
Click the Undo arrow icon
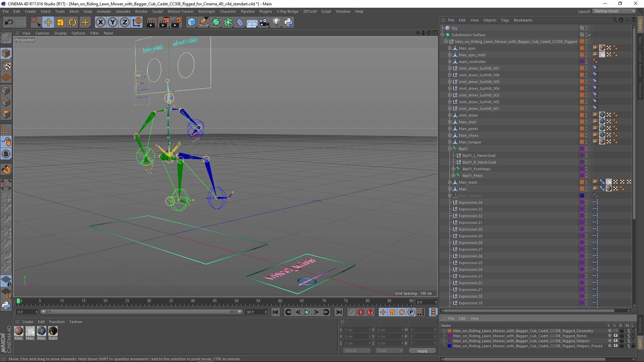click(9, 22)
